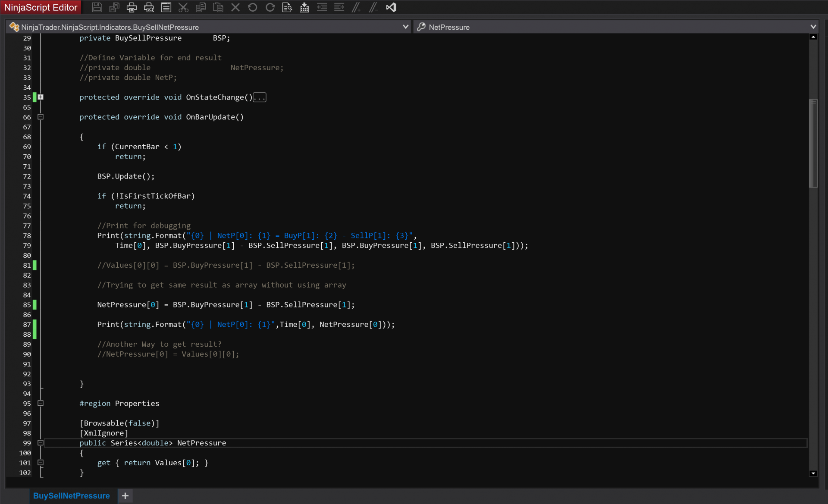Add a new tab with plus button
The image size is (828, 504).
point(125,496)
